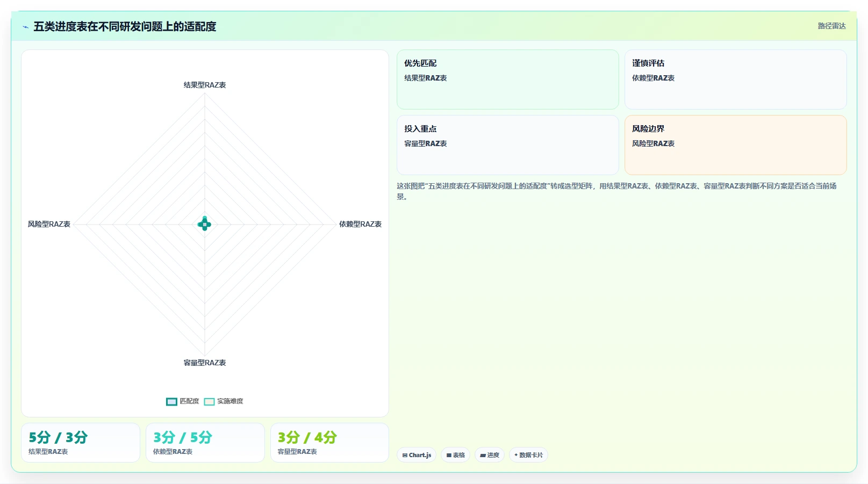Screen dimensions: 868x484
Task: Click the 表格 tag chip
Action: 456,455
